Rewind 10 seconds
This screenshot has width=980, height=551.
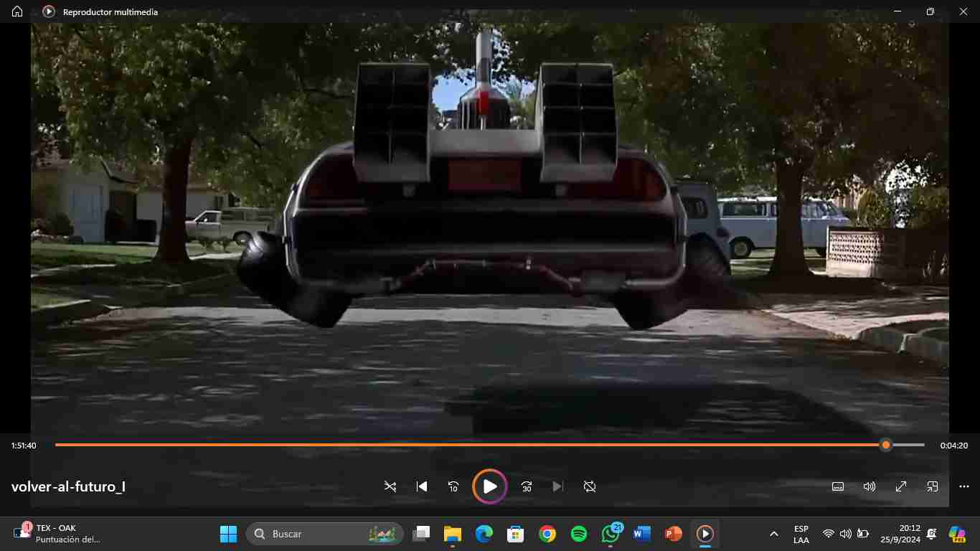pyautogui.click(x=453, y=486)
